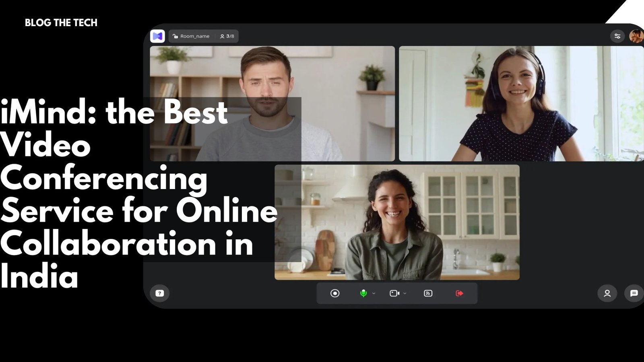Expand the camera options chevron
This screenshot has width=644, height=362.
click(x=405, y=293)
